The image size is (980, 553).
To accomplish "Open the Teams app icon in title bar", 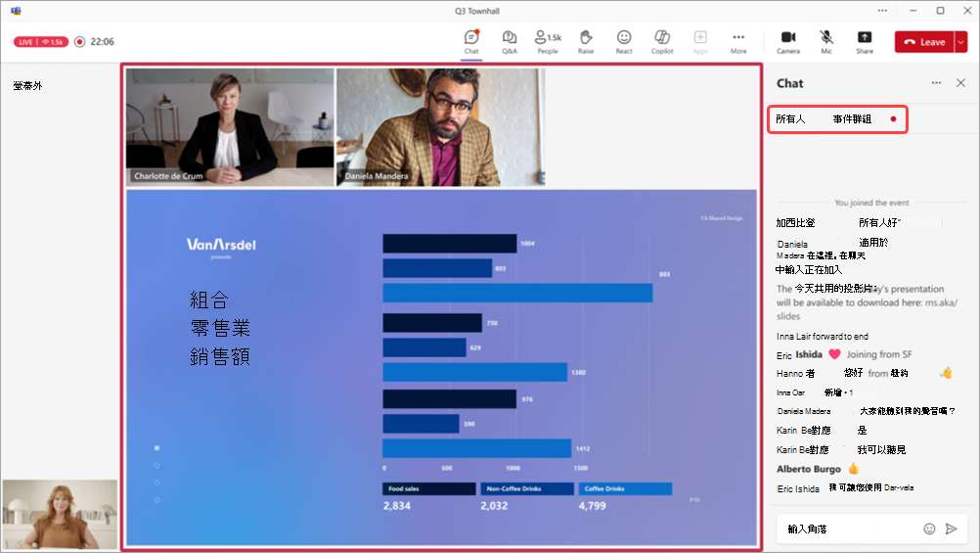I will [x=16, y=11].
